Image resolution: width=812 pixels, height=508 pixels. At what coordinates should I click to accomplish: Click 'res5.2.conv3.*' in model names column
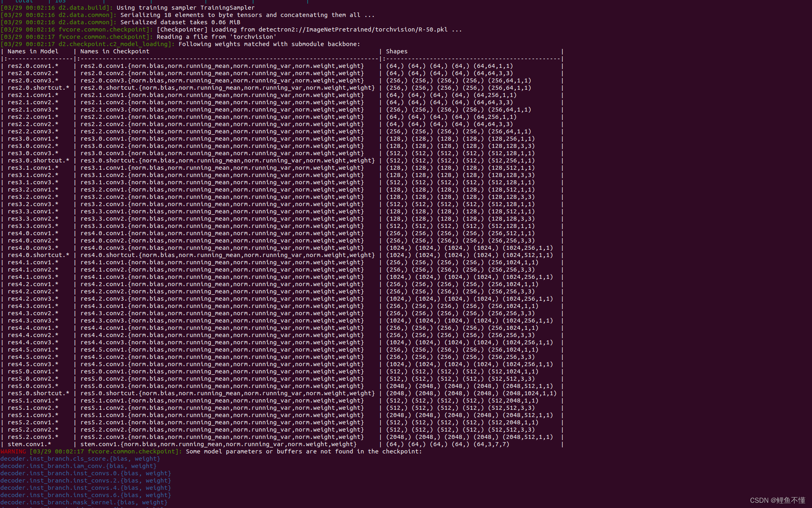click(x=33, y=437)
